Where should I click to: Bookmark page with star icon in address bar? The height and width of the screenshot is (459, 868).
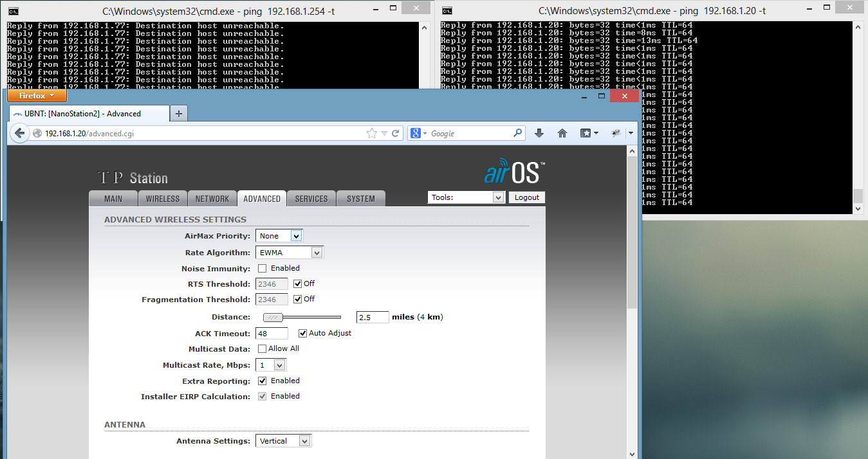click(x=372, y=133)
